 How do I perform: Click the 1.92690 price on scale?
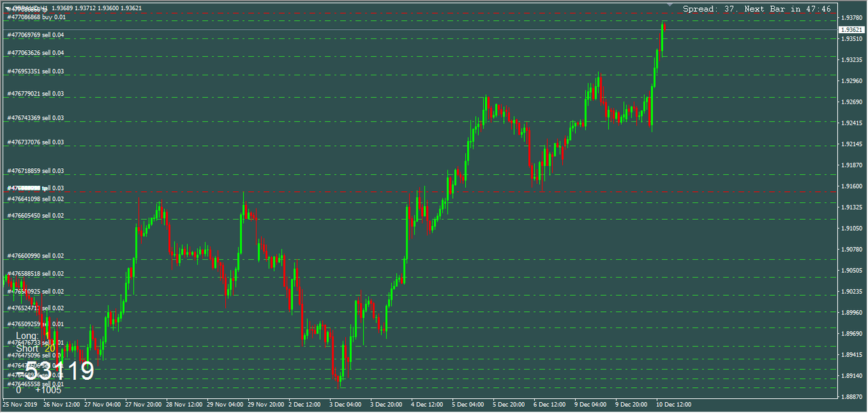pos(850,102)
